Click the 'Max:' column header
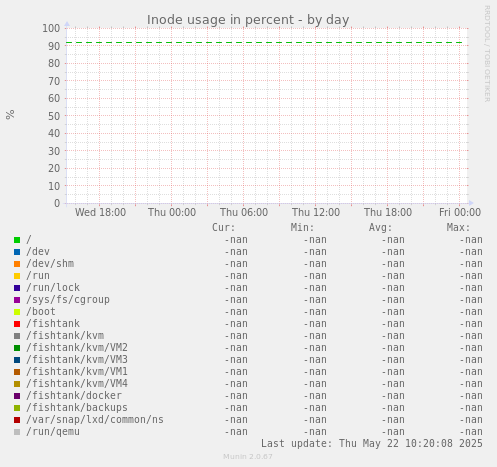Image resolution: width=497 pixels, height=467 pixels. point(458,228)
